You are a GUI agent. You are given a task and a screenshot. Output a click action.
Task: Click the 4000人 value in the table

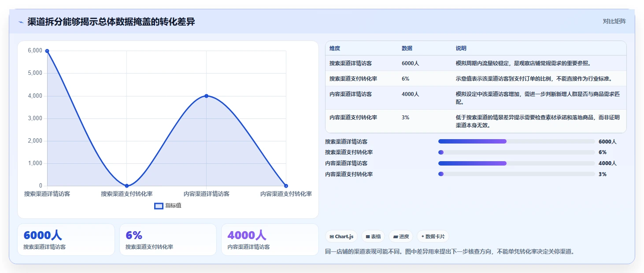click(410, 94)
